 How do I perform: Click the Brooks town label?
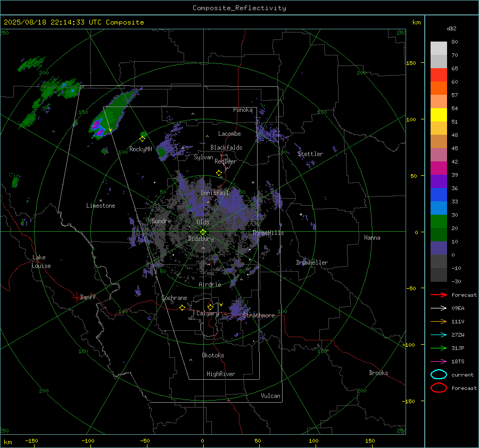pyautogui.click(x=378, y=373)
